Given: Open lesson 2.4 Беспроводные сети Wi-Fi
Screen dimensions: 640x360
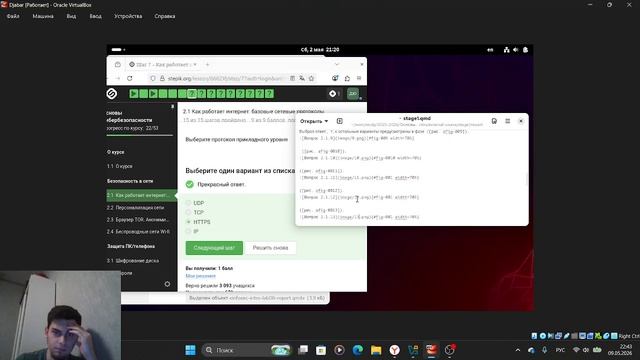Looking at the screenshot, I should tap(138, 231).
